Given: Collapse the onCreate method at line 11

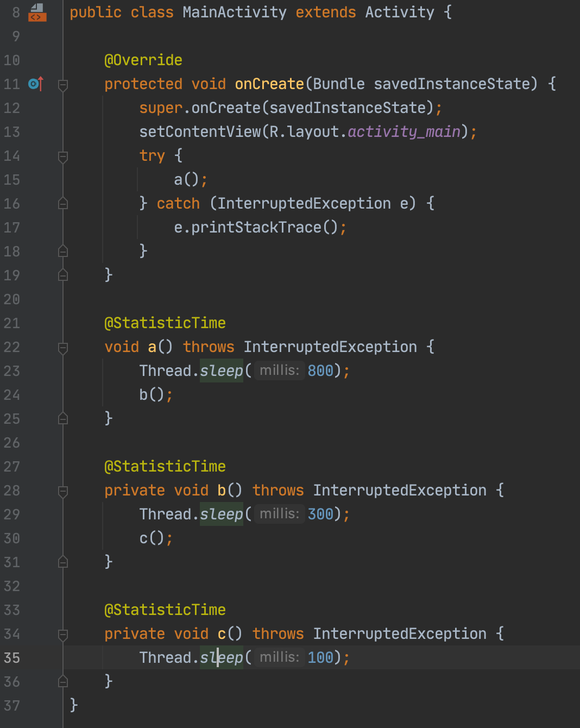Looking at the screenshot, I should [x=63, y=85].
